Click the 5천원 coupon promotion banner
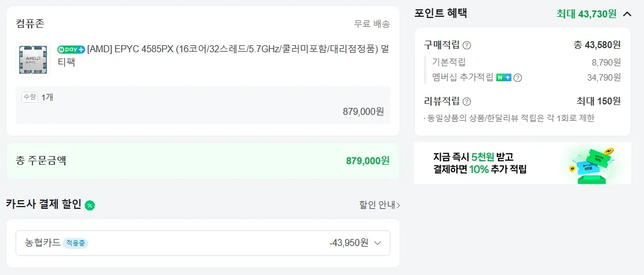 click(x=522, y=164)
